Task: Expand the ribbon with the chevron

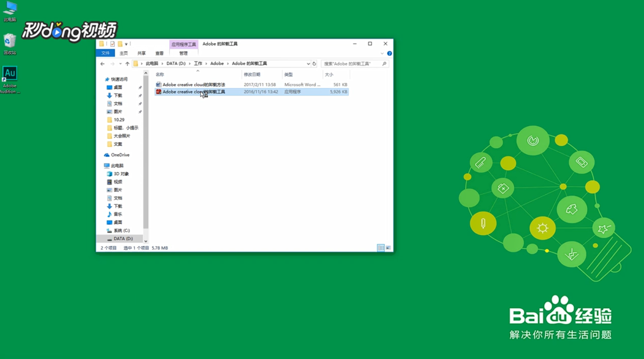Action: 382,53
